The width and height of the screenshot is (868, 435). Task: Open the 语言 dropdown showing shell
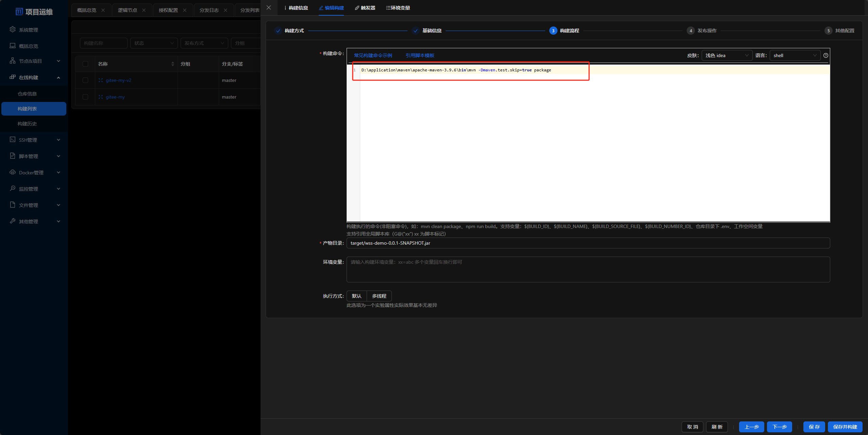(795, 55)
